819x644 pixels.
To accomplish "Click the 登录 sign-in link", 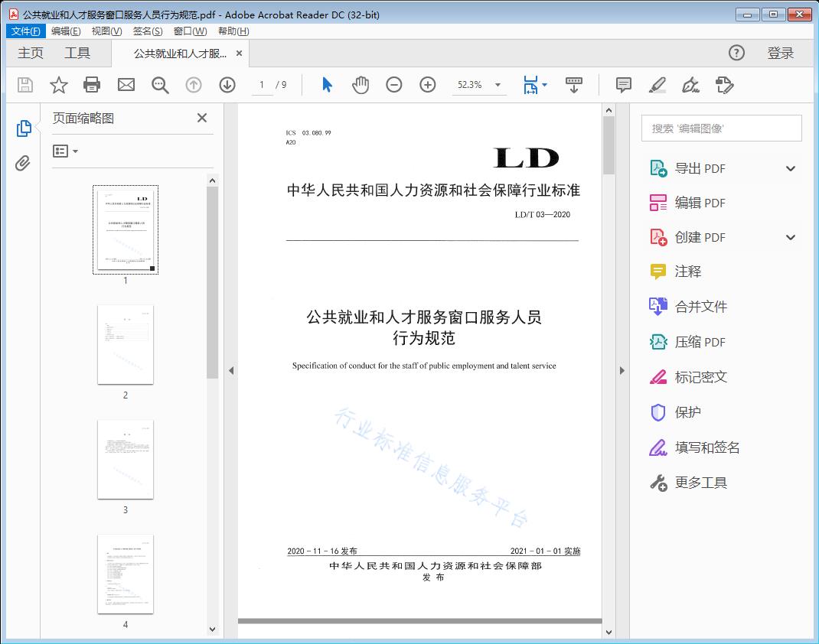I will pyautogui.click(x=782, y=53).
